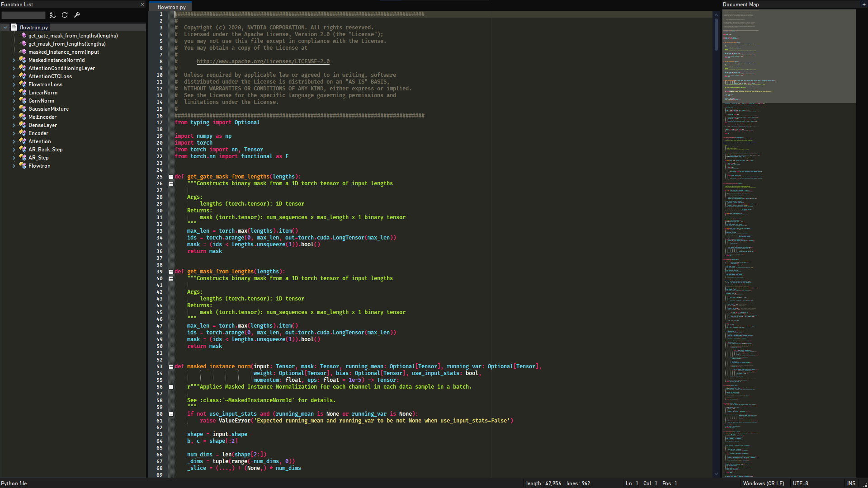The width and height of the screenshot is (868, 488).
Task: Expand the GaussianMixture class node
Action: [14, 109]
